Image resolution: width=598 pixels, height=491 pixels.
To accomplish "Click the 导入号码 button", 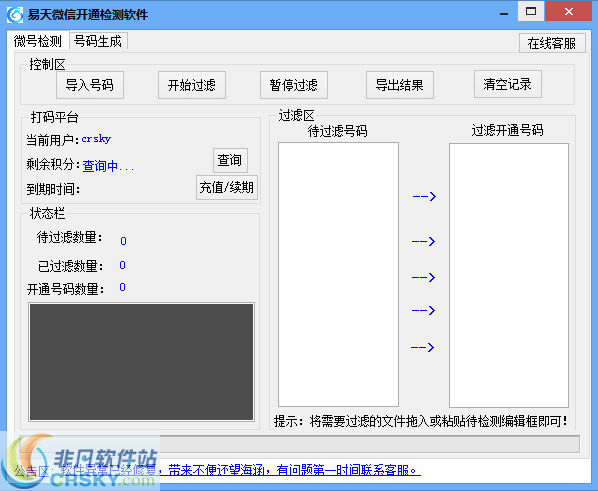I will pos(90,85).
